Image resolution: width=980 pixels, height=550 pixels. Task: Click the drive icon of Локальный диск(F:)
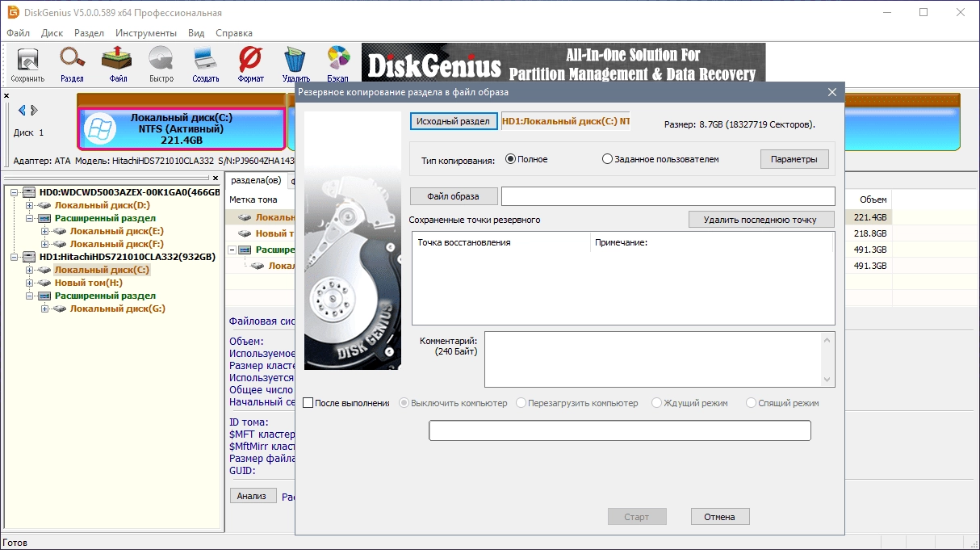tap(60, 244)
